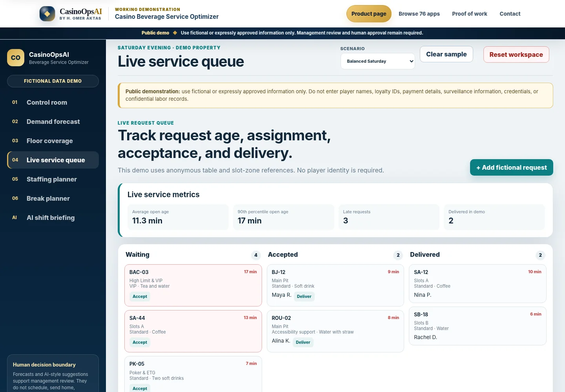The height and width of the screenshot is (392, 565).
Task: Click the Average open age metric card
Action: point(178,217)
